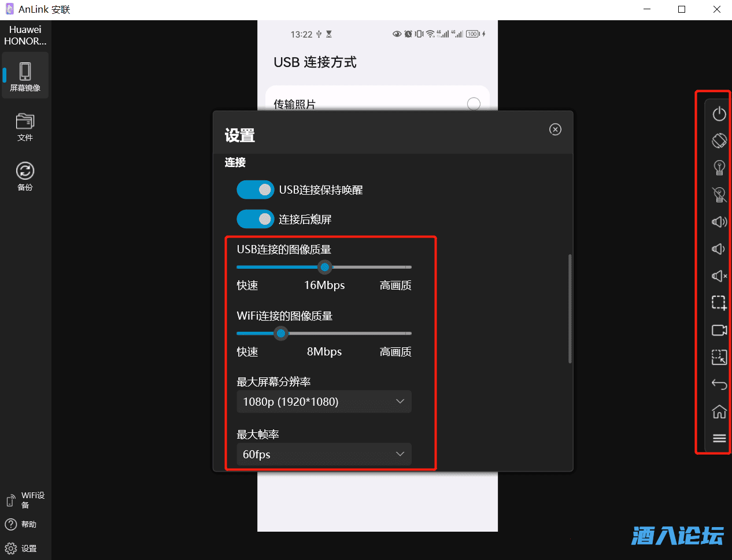This screenshot has width=732, height=560.
Task: Close the 设置 dialog
Action: (555, 129)
